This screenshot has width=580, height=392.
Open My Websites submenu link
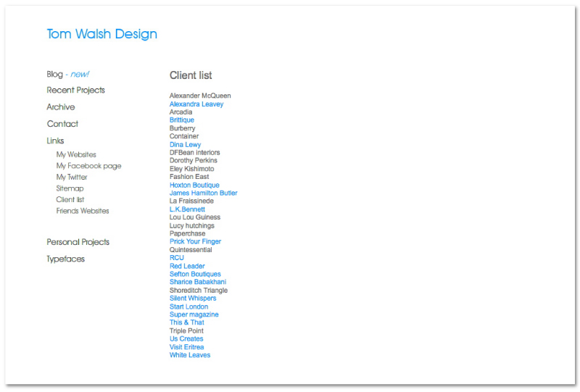[x=76, y=154]
